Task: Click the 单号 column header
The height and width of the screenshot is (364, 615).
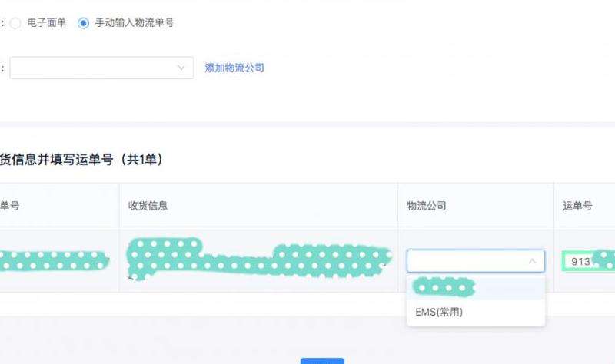Action: [9, 206]
